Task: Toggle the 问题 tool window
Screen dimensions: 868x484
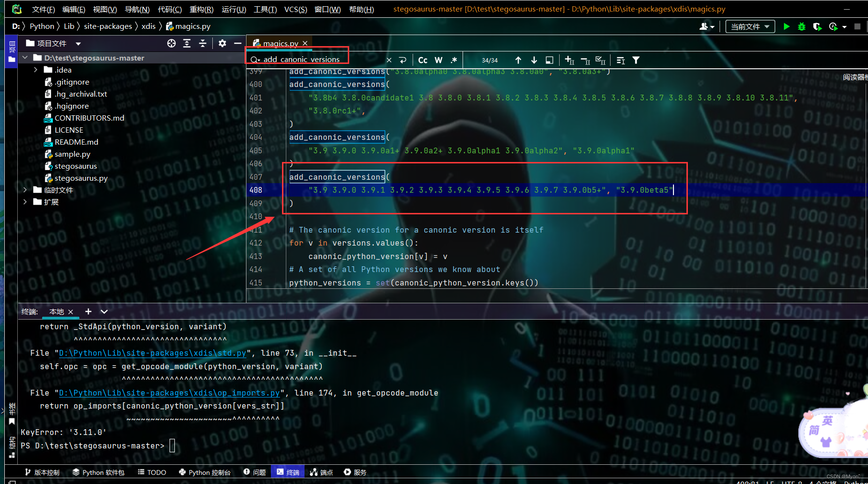Action: tap(255, 472)
